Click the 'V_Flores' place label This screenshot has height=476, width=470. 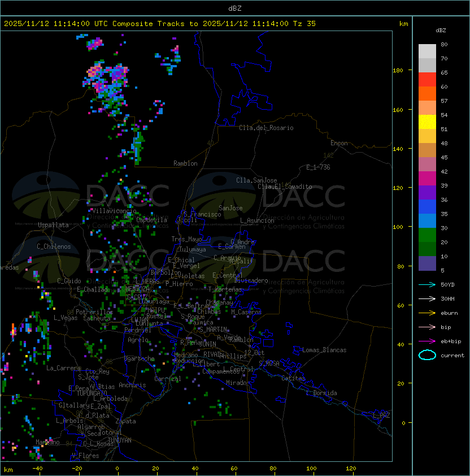(x=85, y=456)
